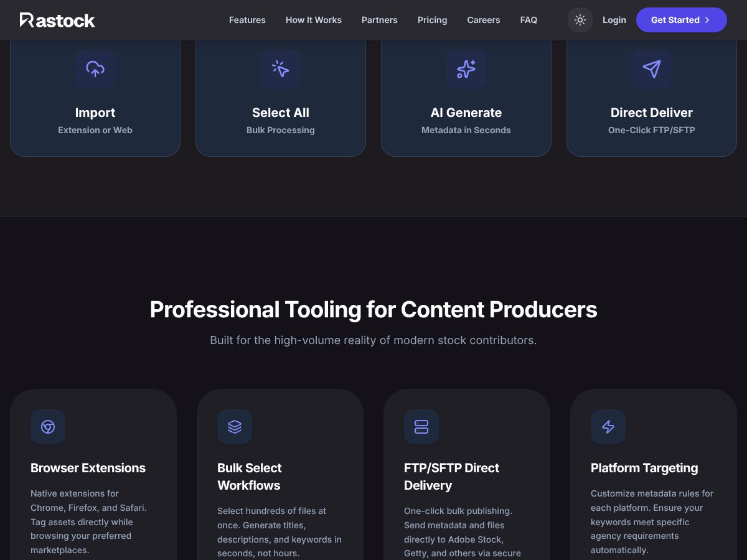Click the Platform Targeting card title

pos(644,468)
